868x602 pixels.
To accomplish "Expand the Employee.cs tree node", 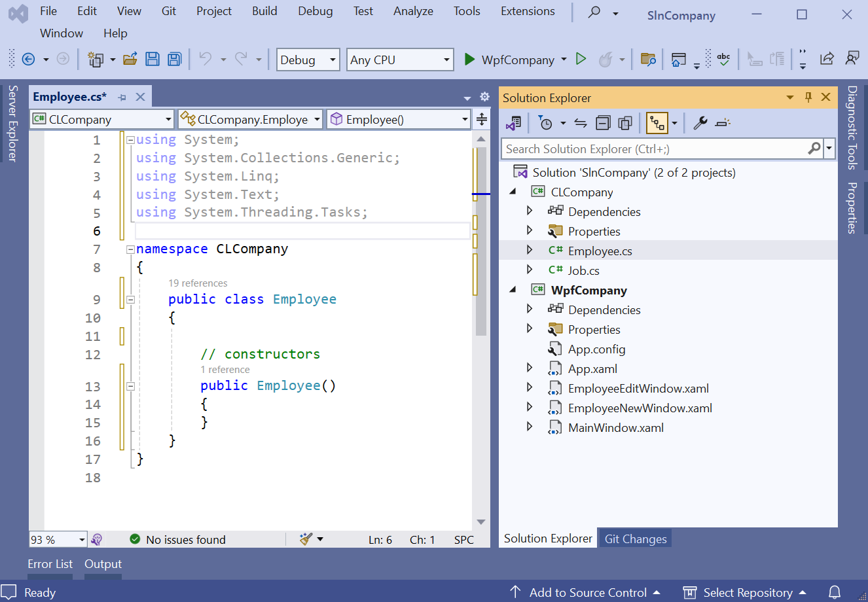I will [530, 251].
